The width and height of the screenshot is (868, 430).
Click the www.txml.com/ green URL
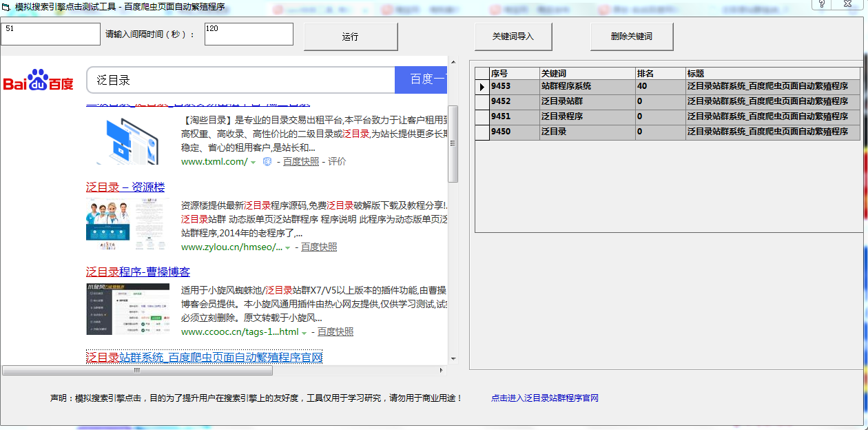[214, 161]
